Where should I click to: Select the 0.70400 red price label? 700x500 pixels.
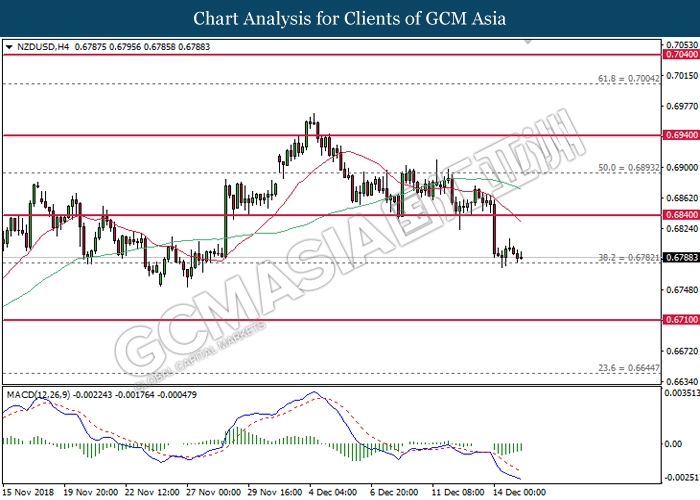pyautogui.click(x=681, y=54)
